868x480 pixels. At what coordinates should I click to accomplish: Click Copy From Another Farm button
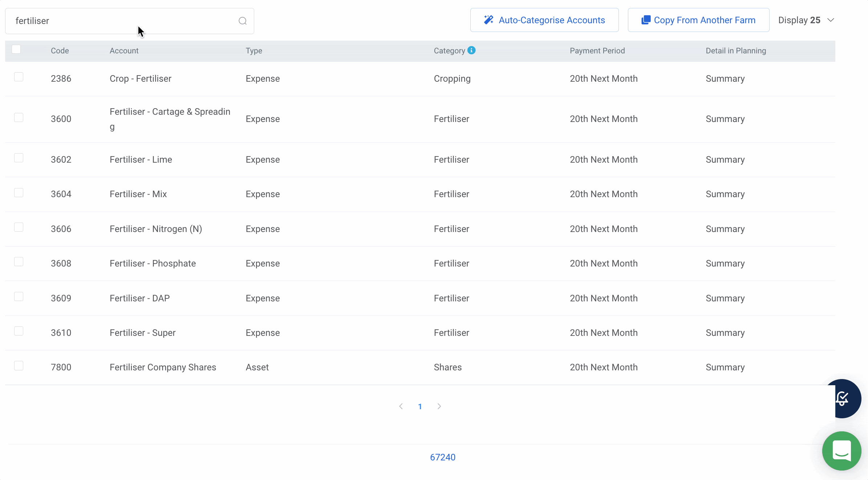(698, 20)
